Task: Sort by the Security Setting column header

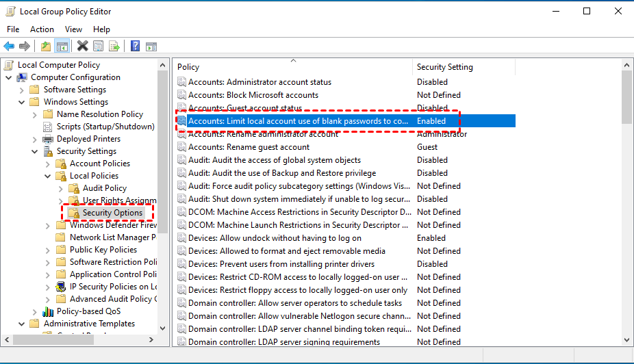Action: (x=445, y=67)
